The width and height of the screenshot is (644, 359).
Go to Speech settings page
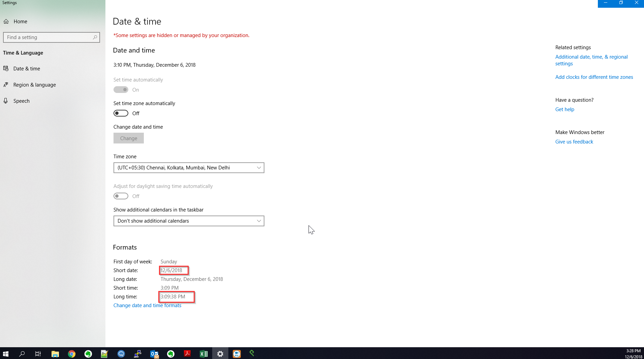point(21,101)
